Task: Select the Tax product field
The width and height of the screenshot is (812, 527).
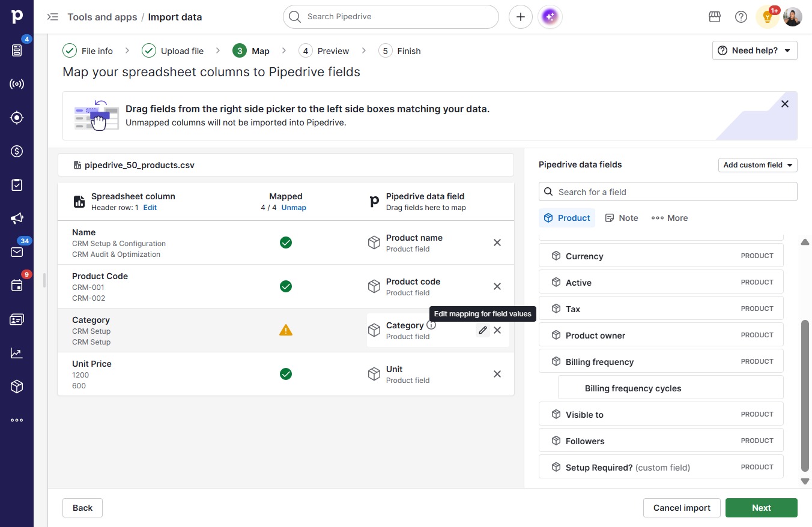Action: click(661, 309)
